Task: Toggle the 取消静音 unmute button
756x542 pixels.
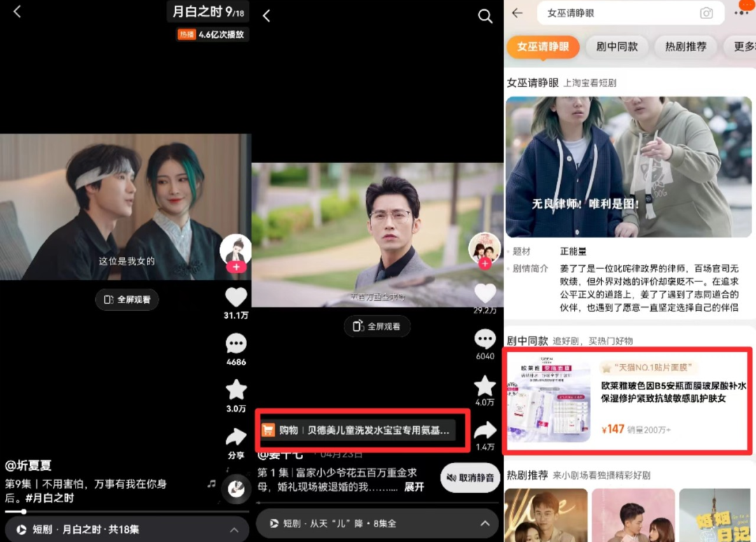Action: (470, 478)
